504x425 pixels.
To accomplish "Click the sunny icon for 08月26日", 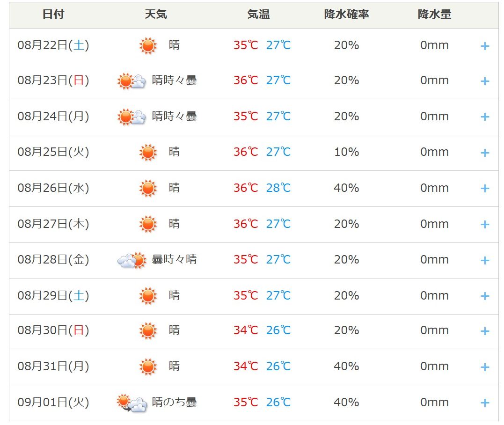I will [x=148, y=188].
